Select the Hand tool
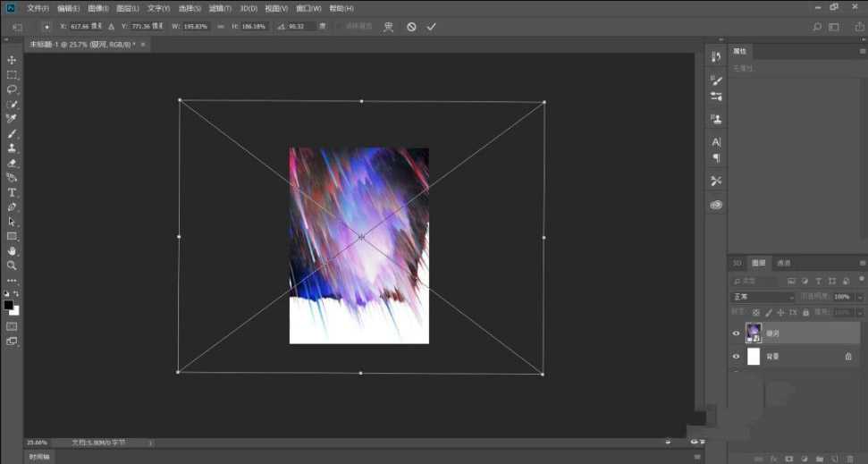The height and width of the screenshot is (464, 868). (12, 251)
